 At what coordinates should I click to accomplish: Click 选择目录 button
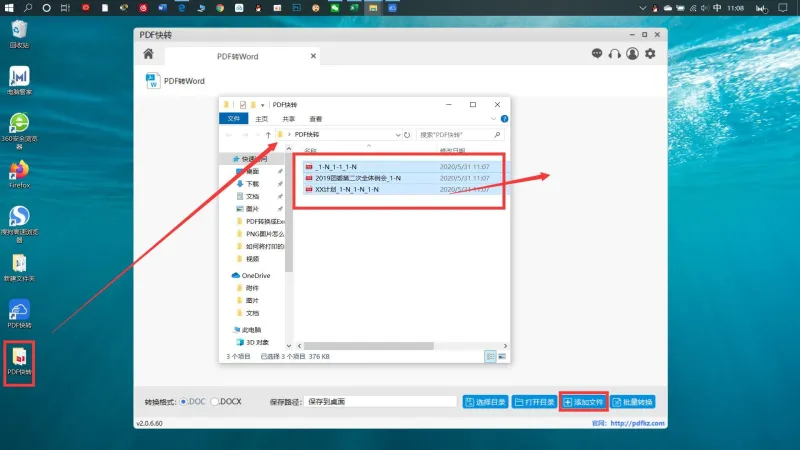(x=485, y=402)
